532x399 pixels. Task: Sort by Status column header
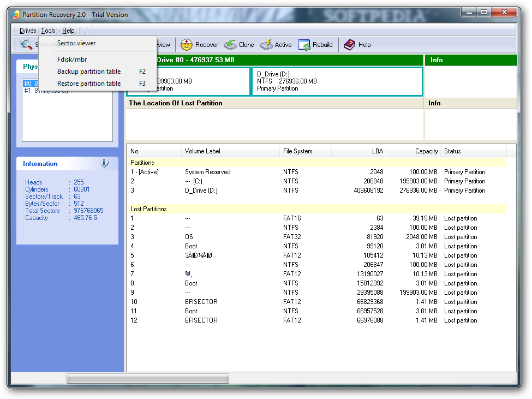click(473, 151)
